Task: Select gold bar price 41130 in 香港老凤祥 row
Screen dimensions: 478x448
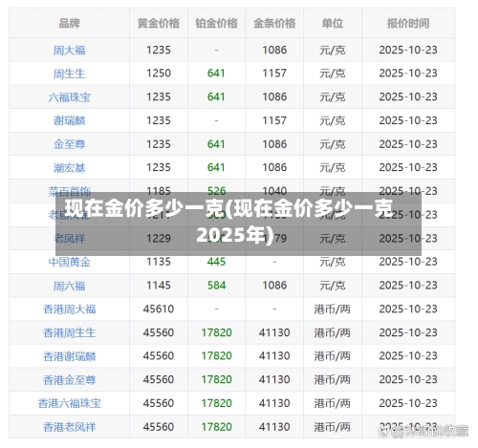Action: tap(274, 427)
